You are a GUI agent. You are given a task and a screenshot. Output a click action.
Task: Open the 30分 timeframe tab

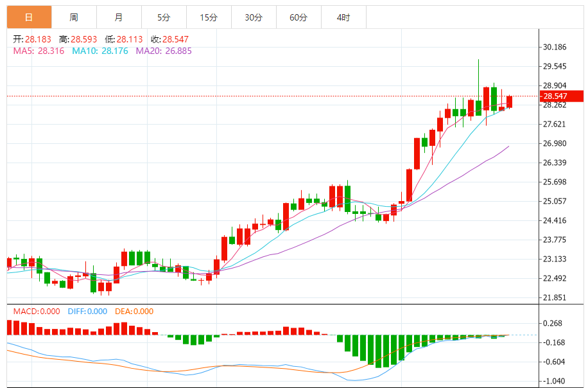254,17
